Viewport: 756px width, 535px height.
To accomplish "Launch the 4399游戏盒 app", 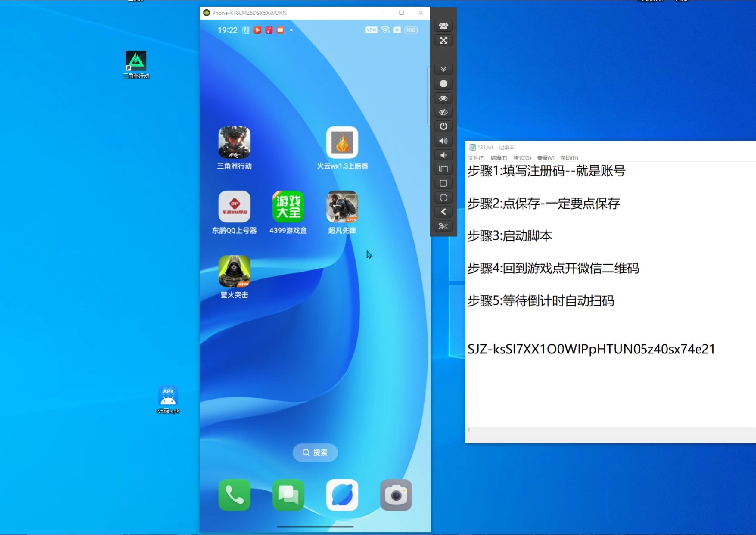I will pyautogui.click(x=288, y=207).
